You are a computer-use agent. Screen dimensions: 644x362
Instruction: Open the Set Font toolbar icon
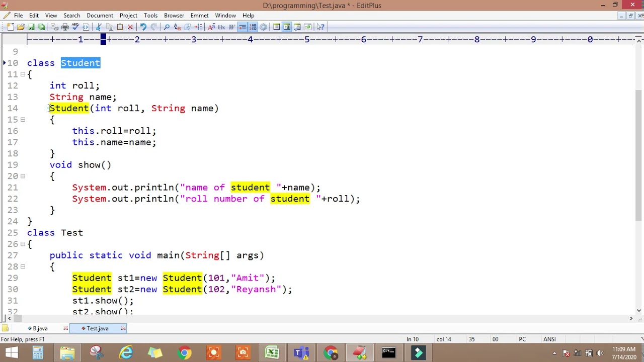211,27
